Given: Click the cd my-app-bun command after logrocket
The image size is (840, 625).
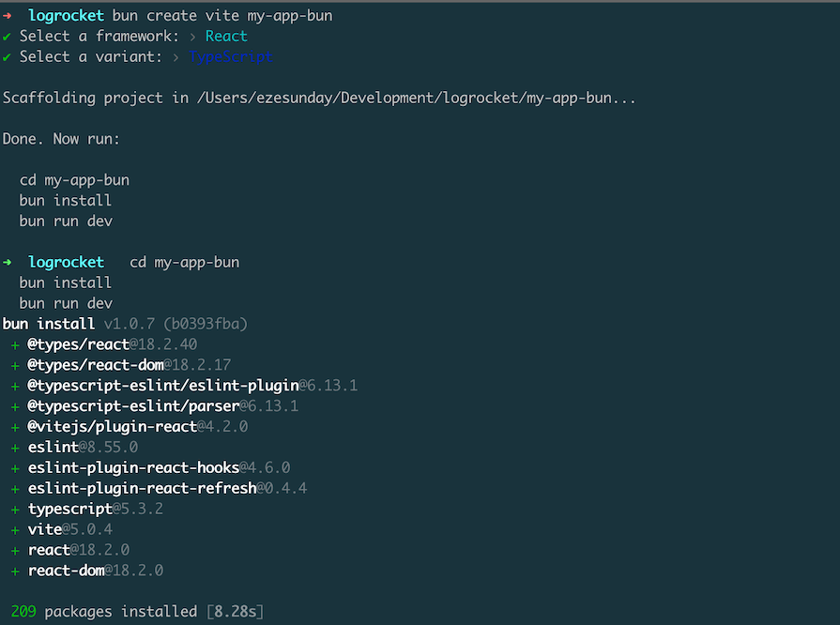Looking at the screenshot, I should tap(184, 263).
